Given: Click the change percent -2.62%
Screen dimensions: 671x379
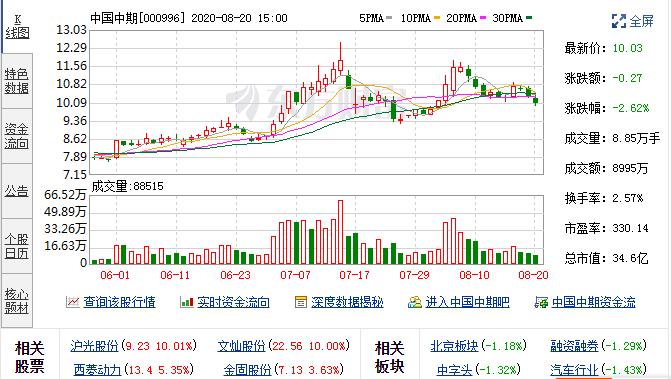Looking at the screenshot, I should pos(631,108).
